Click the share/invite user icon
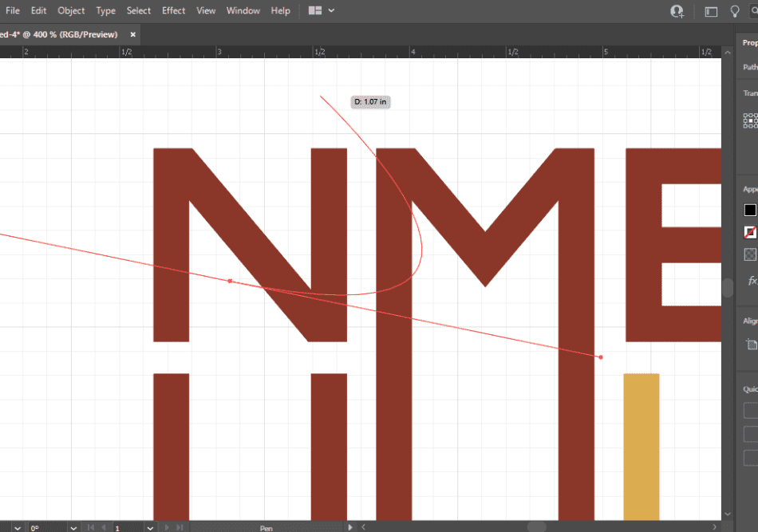The width and height of the screenshot is (758, 532). [x=677, y=11]
